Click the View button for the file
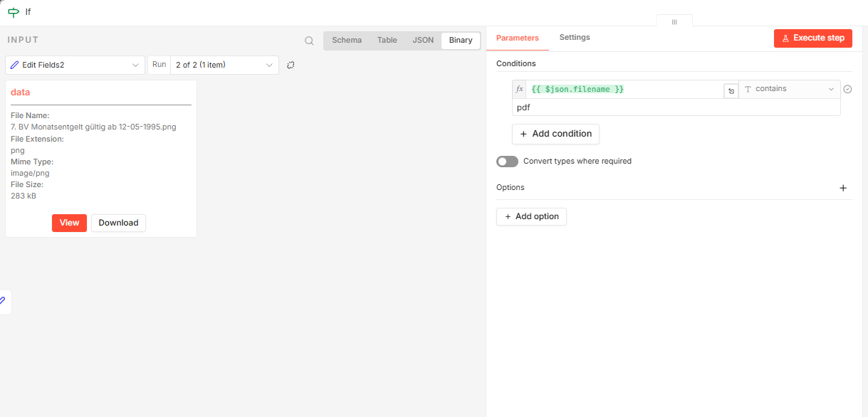 (69, 223)
